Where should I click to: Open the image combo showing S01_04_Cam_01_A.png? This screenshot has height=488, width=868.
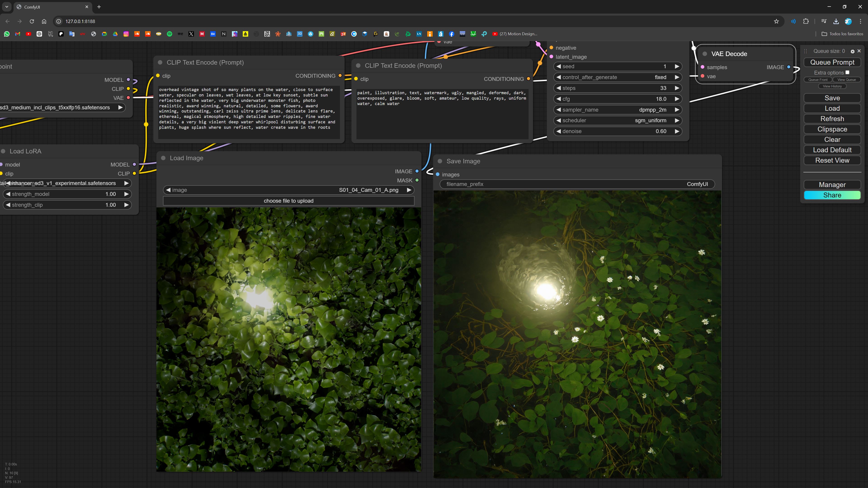coord(288,190)
